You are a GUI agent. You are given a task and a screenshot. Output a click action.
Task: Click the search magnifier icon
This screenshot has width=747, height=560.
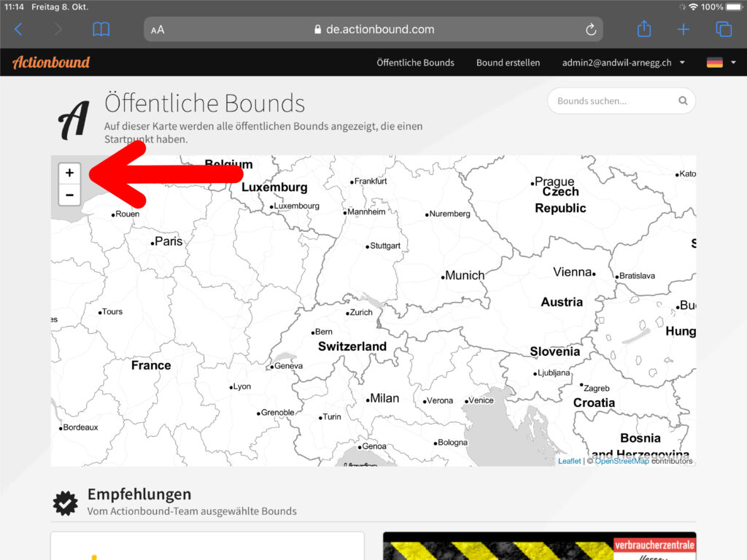coord(683,101)
